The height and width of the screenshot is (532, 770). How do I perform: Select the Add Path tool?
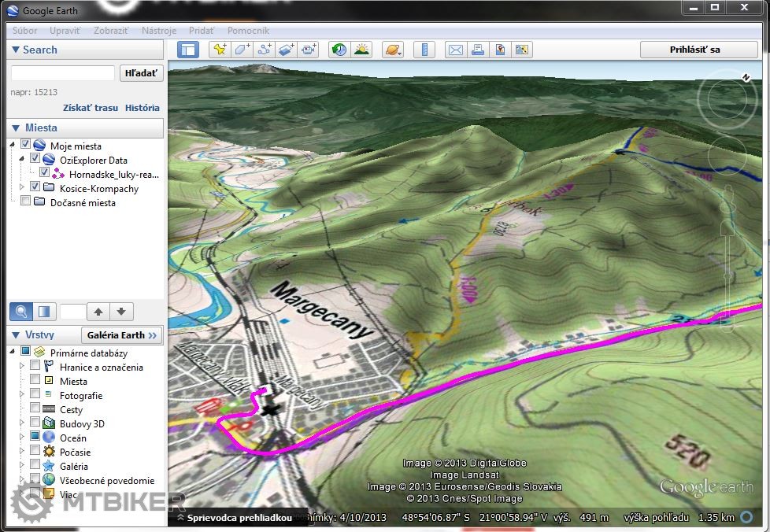tap(264, 50)
